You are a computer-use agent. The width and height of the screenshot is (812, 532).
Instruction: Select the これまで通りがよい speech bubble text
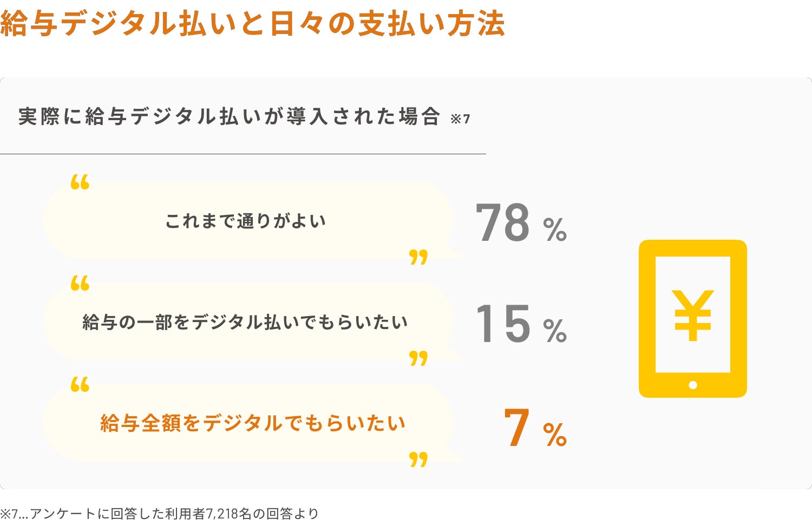[245, 221]
